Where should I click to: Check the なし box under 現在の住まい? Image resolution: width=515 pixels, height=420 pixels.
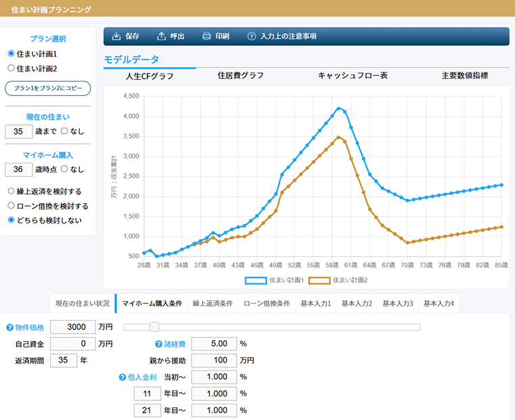coord(64,131)
